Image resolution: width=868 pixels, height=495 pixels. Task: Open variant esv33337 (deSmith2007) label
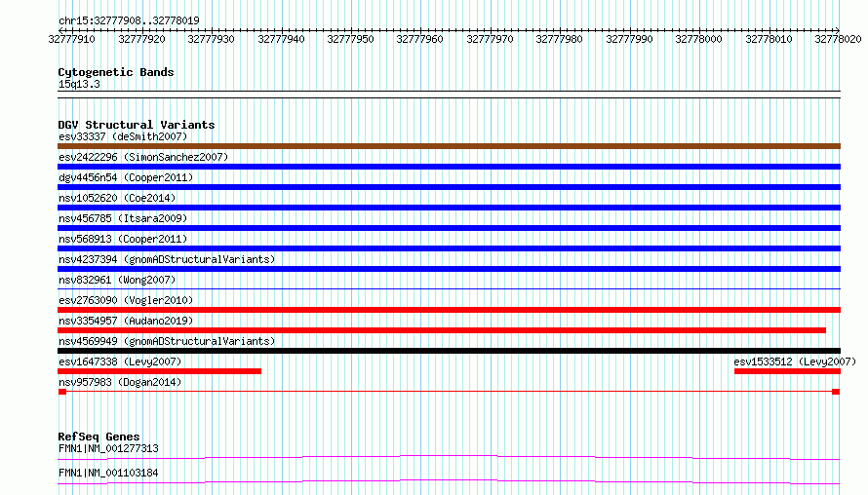pyautogui.click(x=123, y=136)
